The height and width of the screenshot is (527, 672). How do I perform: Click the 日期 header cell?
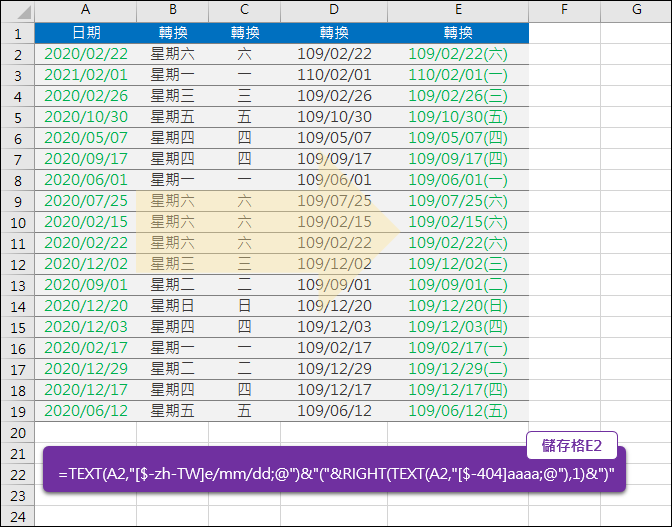coord(86,33)
